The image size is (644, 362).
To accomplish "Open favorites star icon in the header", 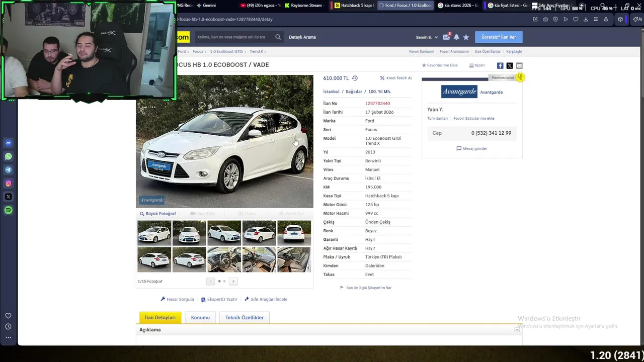I will pos(466,37).
